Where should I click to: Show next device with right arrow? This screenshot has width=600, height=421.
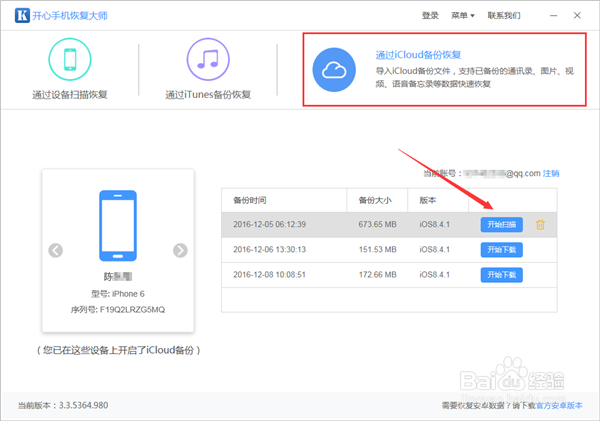(180, 251)
